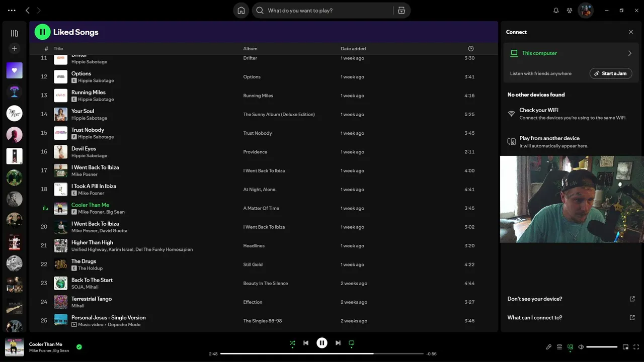Open the user profile avatar menu
The width and height of the screenshot is (644, 362).
pyautogui.click(x=586, y=11)
